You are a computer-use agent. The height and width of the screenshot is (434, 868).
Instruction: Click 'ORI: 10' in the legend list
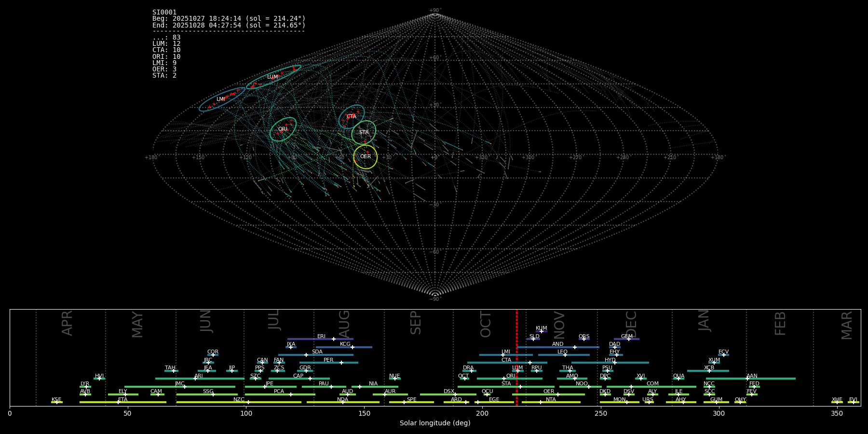coord(166,56)
